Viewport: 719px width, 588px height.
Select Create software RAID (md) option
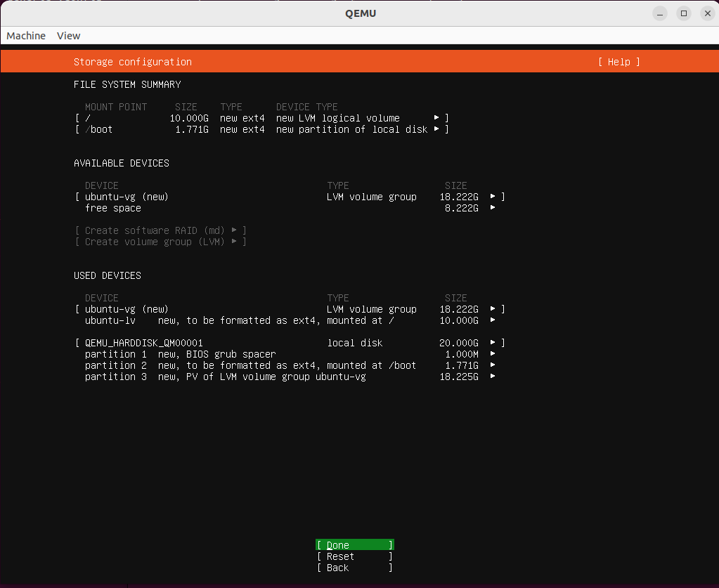[160, 230]
